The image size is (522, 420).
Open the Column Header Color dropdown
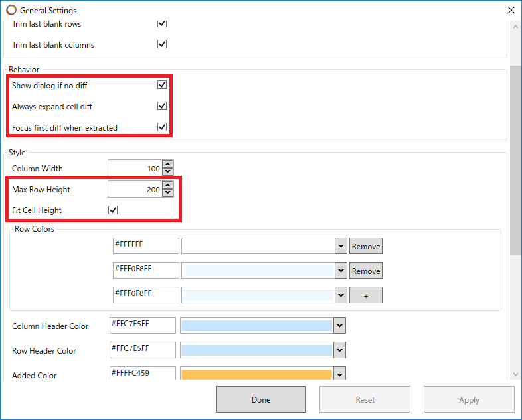339,326
